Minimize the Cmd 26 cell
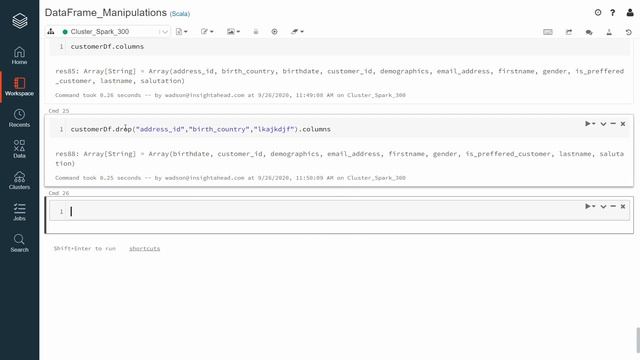Viewport: 640px width, 360px height. [x=613, y=207]
